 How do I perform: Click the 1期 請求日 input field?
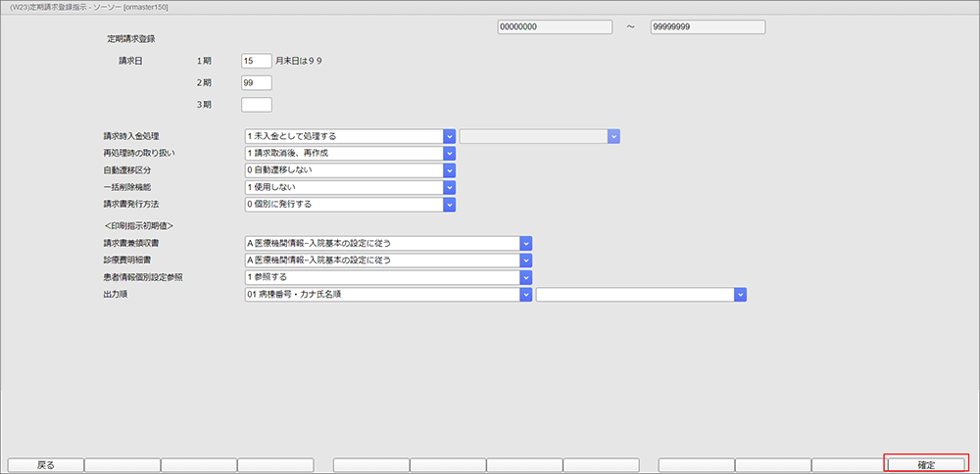(x=256, y=61)
